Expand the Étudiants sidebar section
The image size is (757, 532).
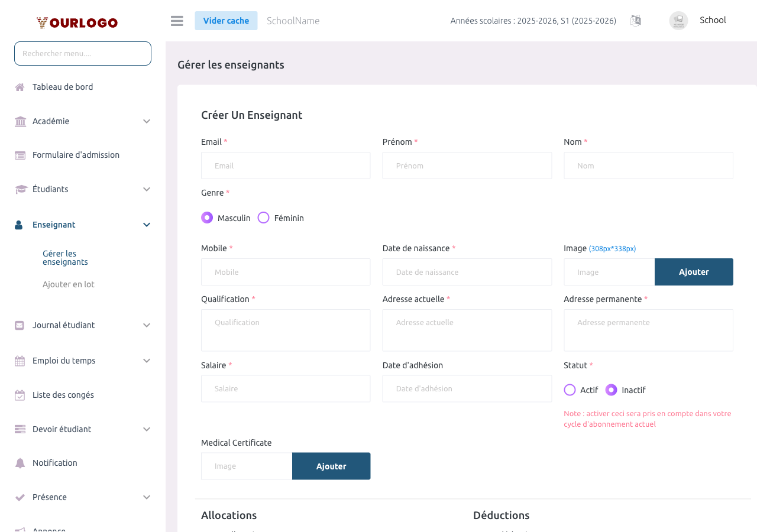(x=147, y=189)
